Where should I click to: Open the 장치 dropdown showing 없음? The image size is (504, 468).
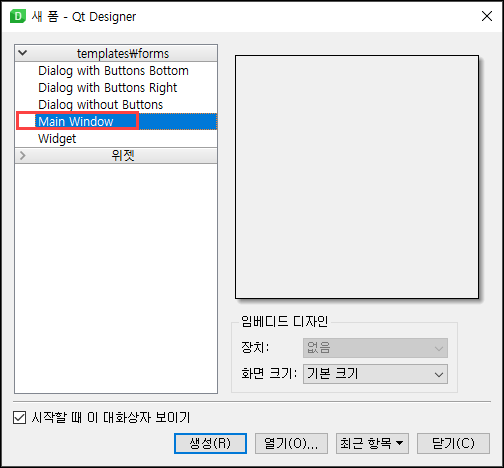(375, 348)
